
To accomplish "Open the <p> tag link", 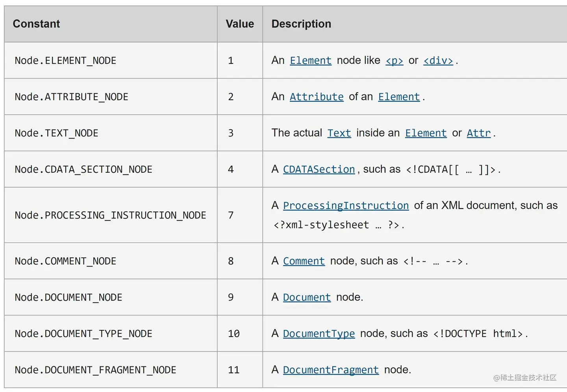I will point(394,61).
